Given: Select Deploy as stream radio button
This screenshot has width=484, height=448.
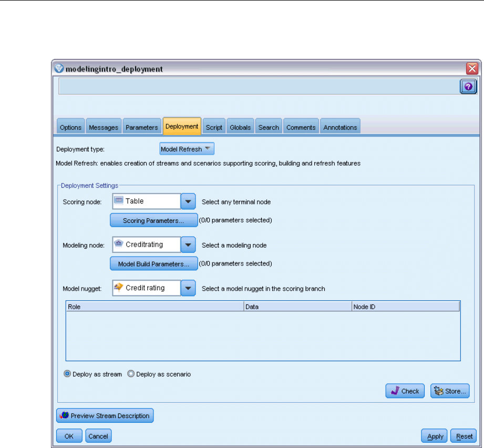Looking at the screenshot, I should click(x=67, y=374).
